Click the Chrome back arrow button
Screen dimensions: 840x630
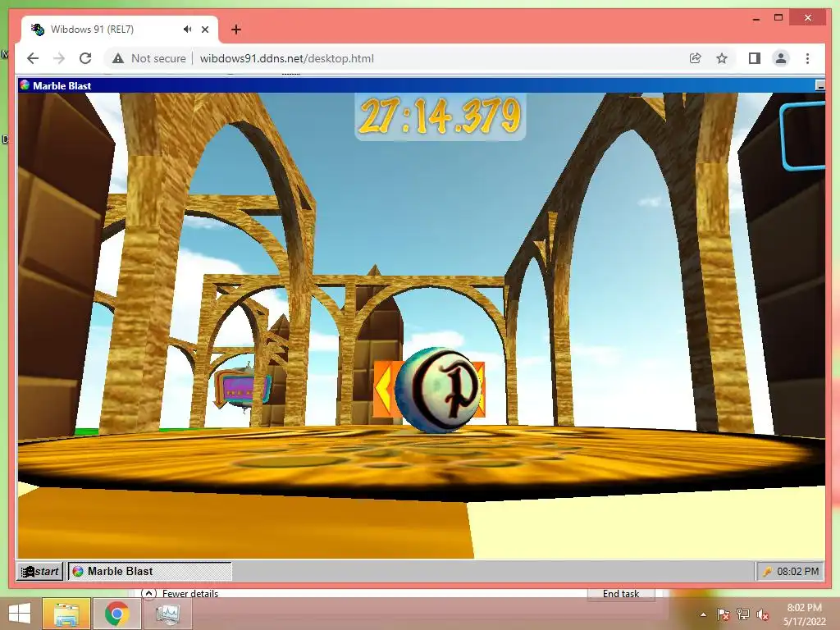[33, 58]
